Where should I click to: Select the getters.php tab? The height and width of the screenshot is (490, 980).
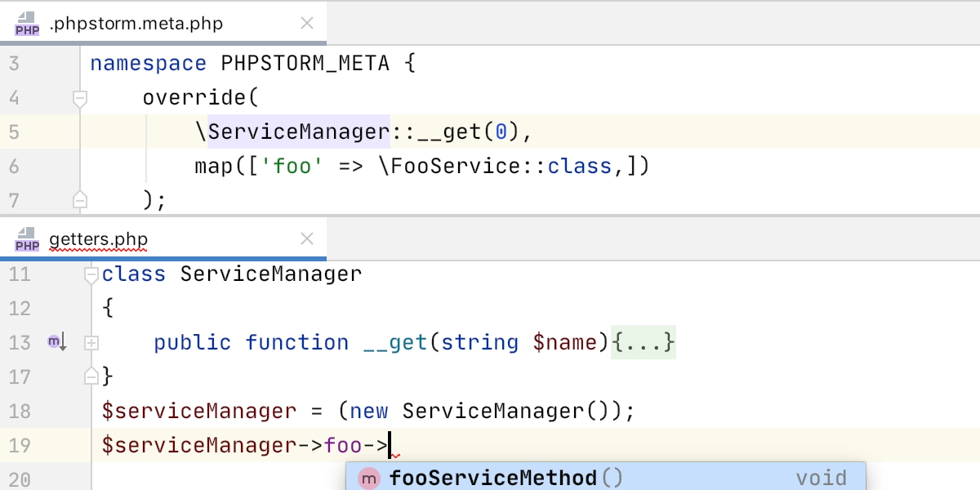163,239
